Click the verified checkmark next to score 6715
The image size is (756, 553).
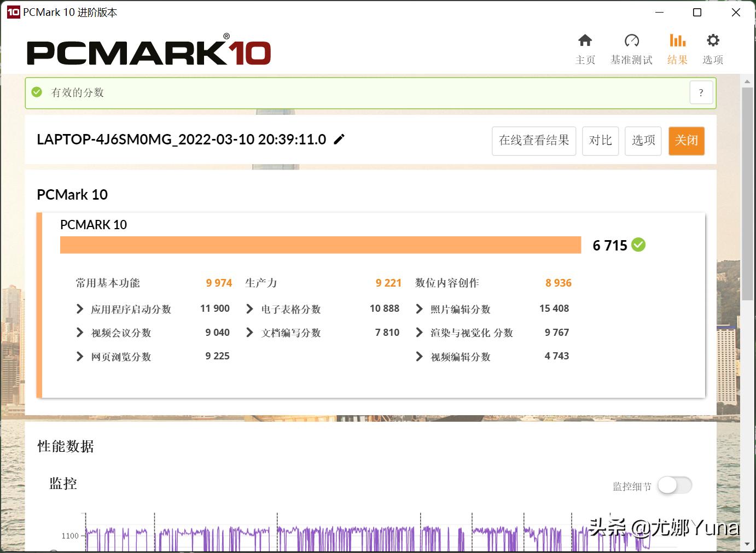pyautogui.click(x=638, y=245)
